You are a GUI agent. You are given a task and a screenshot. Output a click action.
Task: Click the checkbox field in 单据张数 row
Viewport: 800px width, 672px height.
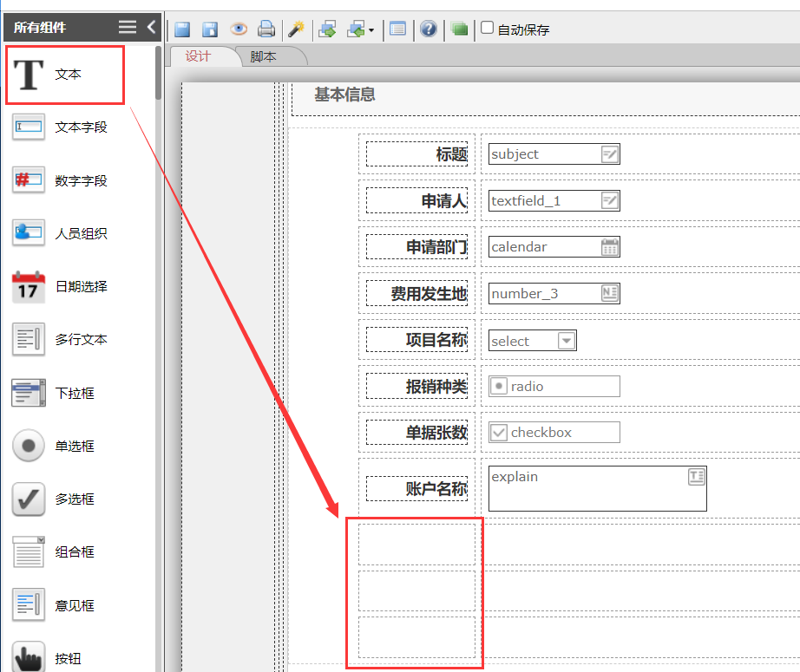[554, 433]
